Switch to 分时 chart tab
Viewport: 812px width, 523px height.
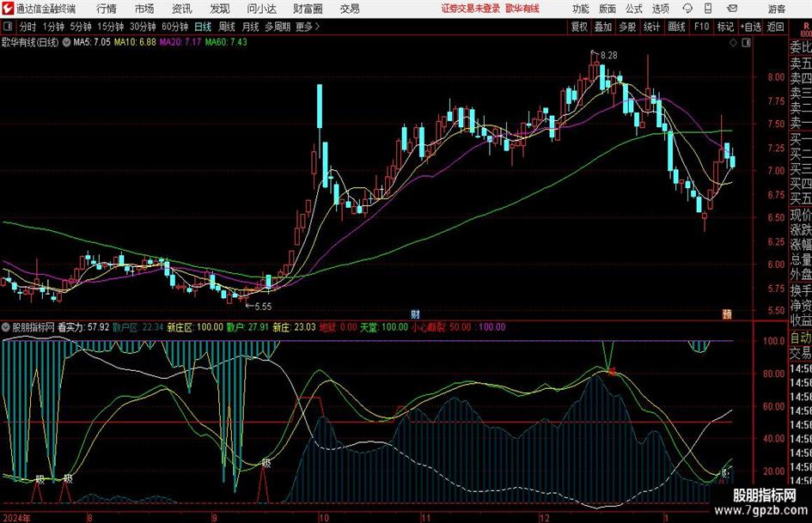pyautogui.click(x=27, y=27)
